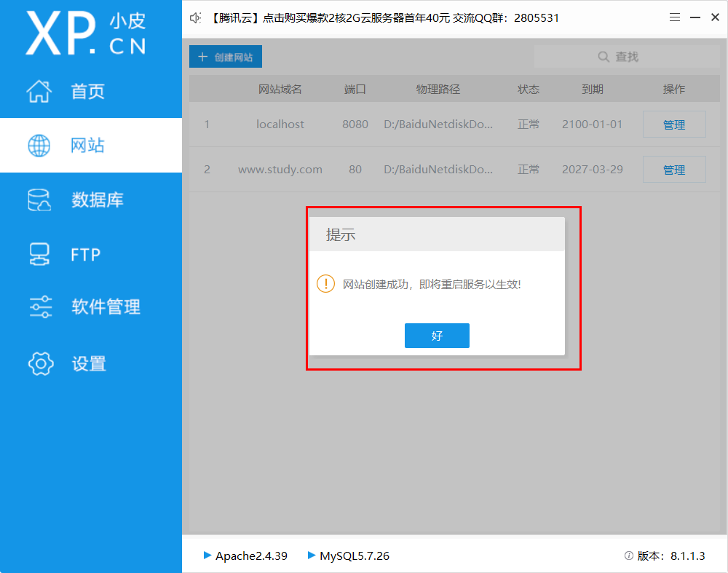Click port 8080 cell
Screen dimensions: 728x573
[x=355, y=124]
